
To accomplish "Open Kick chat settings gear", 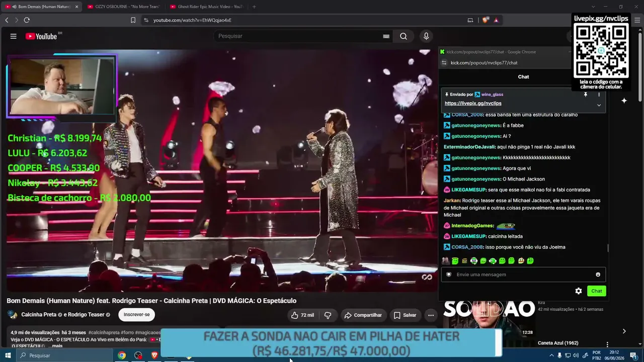I will 579,291.
